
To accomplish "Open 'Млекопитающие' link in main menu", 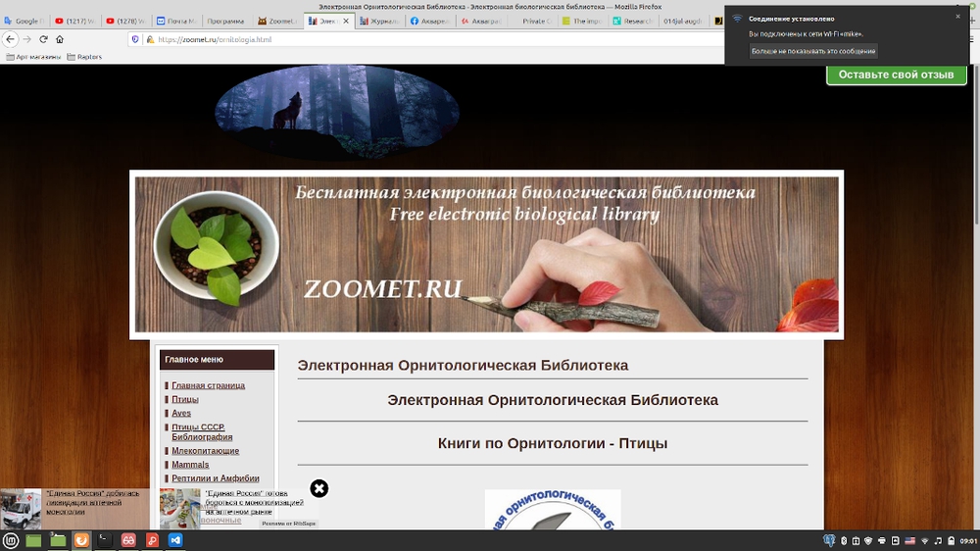I will (205, 451).
